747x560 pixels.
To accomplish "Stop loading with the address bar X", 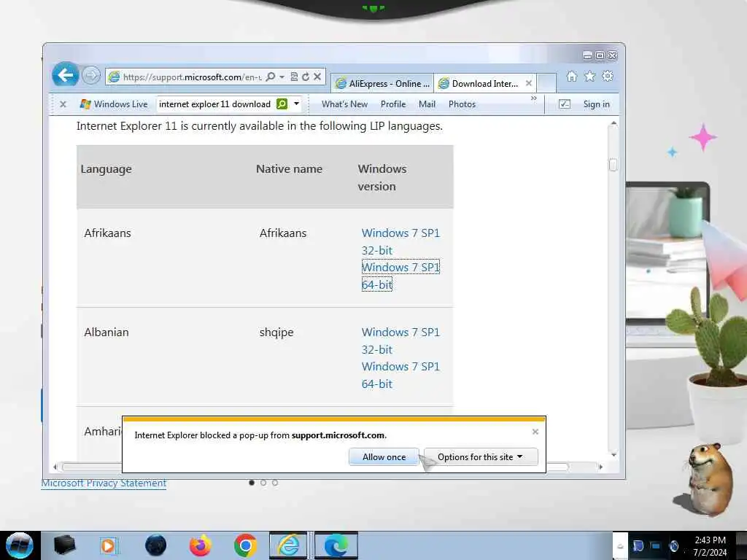I will (x=317, y=77).
